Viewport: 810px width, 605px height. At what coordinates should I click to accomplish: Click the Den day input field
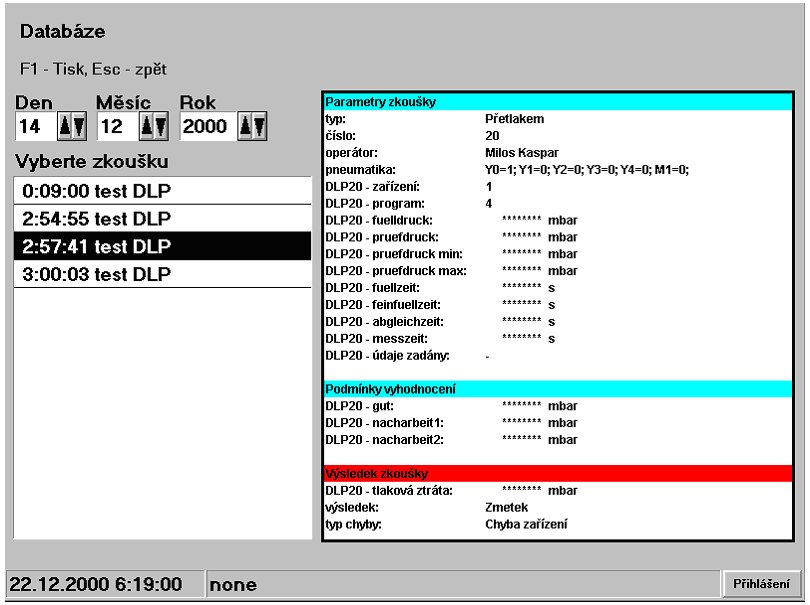coord(36,127)
